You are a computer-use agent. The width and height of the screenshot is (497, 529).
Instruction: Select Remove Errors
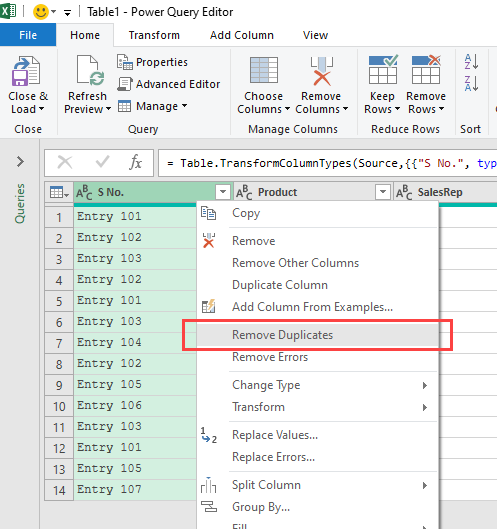coord(317,357)
